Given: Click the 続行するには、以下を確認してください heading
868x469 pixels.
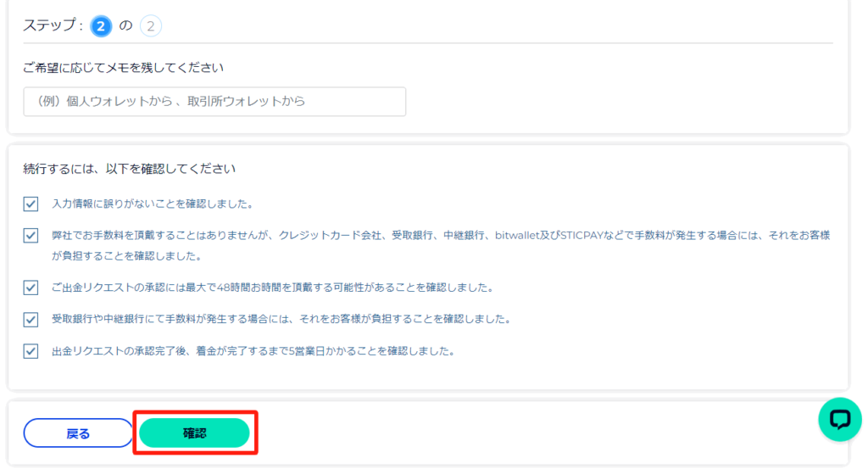Looking at the screenshot, I should (129, 169).
